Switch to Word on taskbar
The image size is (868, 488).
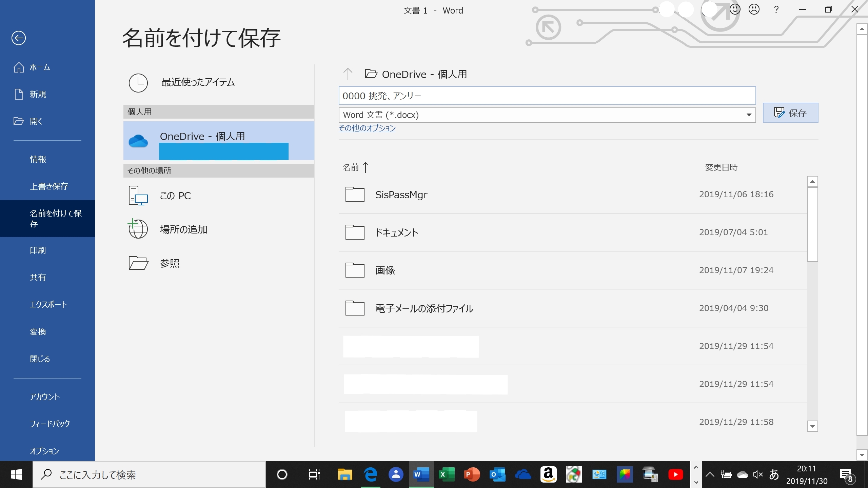click(x=421, y=475)
